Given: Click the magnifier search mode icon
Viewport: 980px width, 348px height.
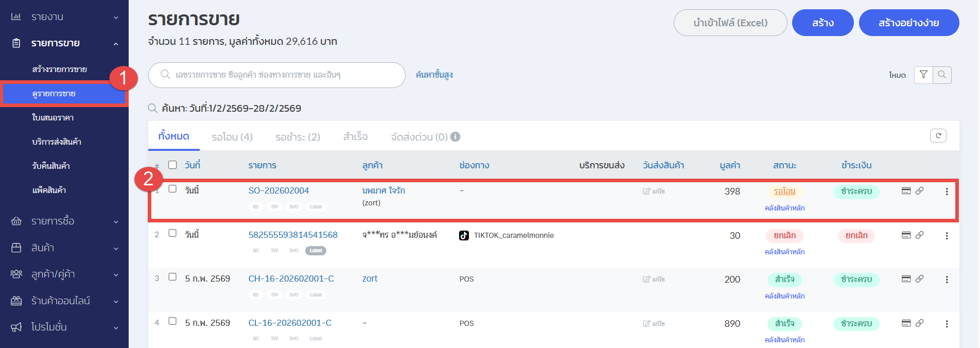Looking at the screenshot, I should pos(942,75).
